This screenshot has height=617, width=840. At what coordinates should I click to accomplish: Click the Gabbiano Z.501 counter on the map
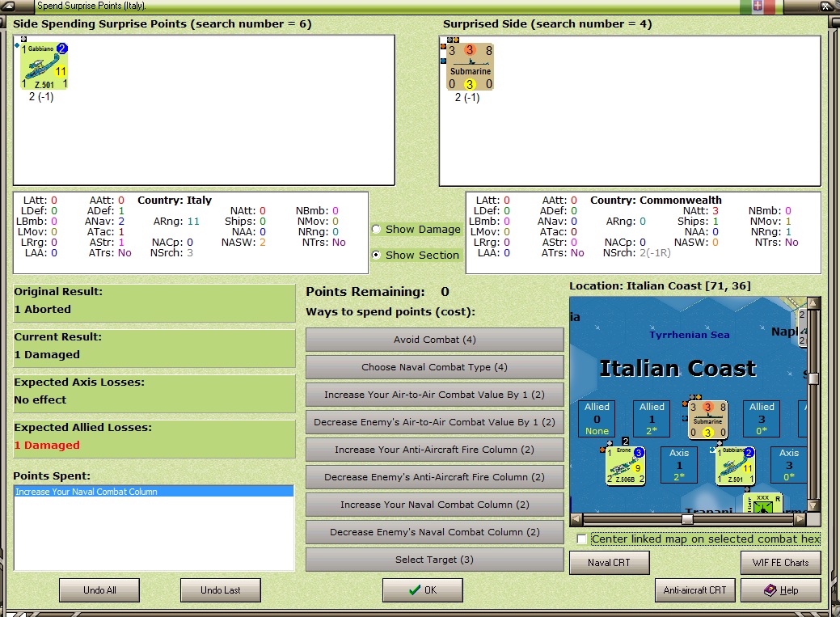[735, 466]
